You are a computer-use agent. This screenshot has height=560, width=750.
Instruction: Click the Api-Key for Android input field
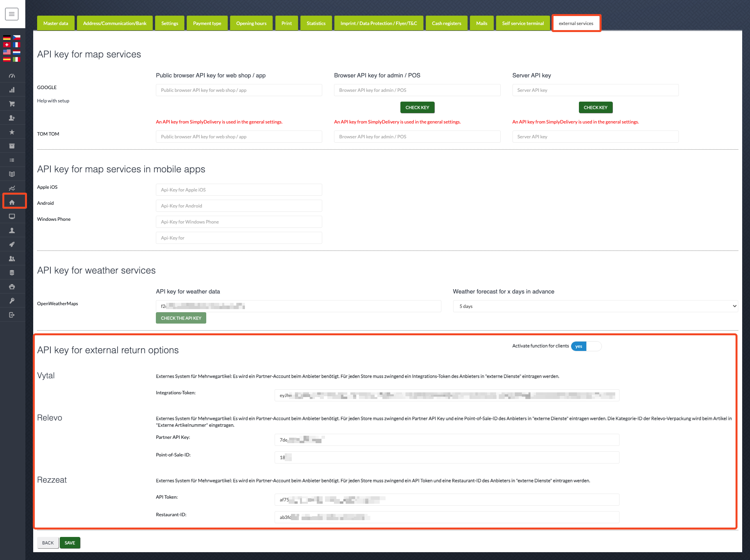point(239,206)
